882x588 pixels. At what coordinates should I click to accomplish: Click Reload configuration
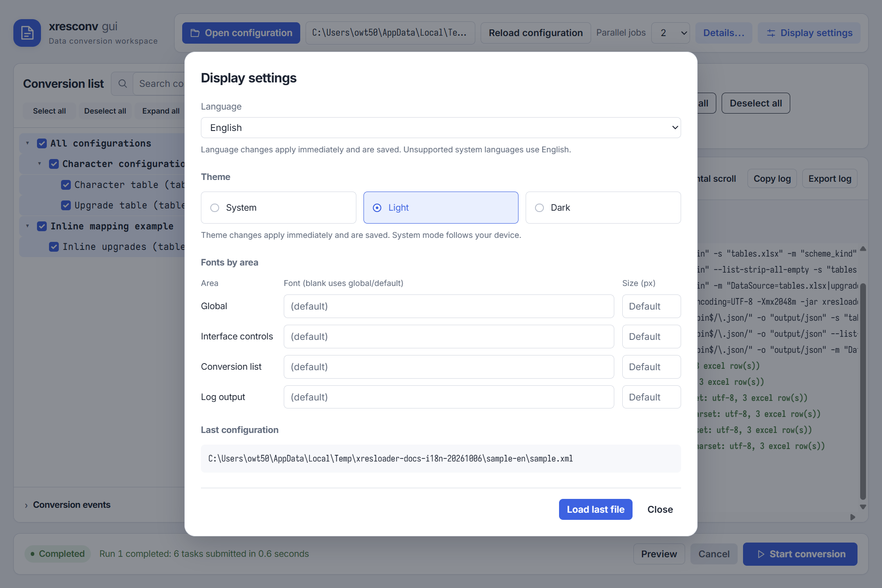point(535,33)
